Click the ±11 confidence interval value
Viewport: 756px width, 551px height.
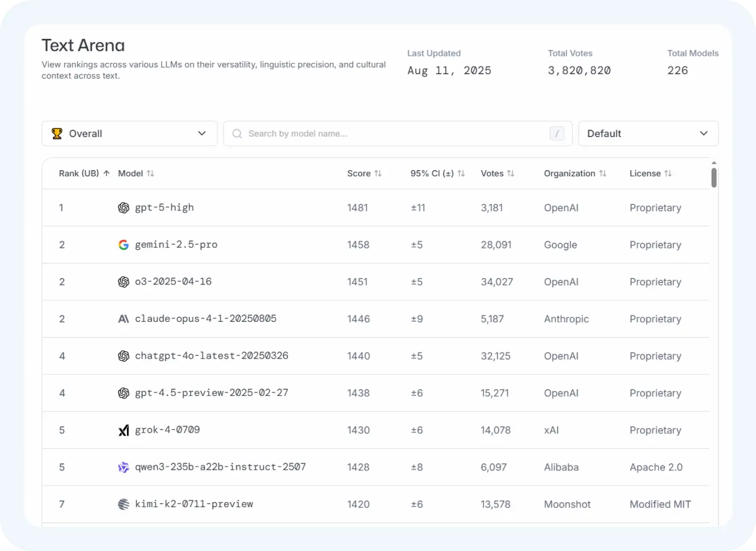click(x=418, y=208)
